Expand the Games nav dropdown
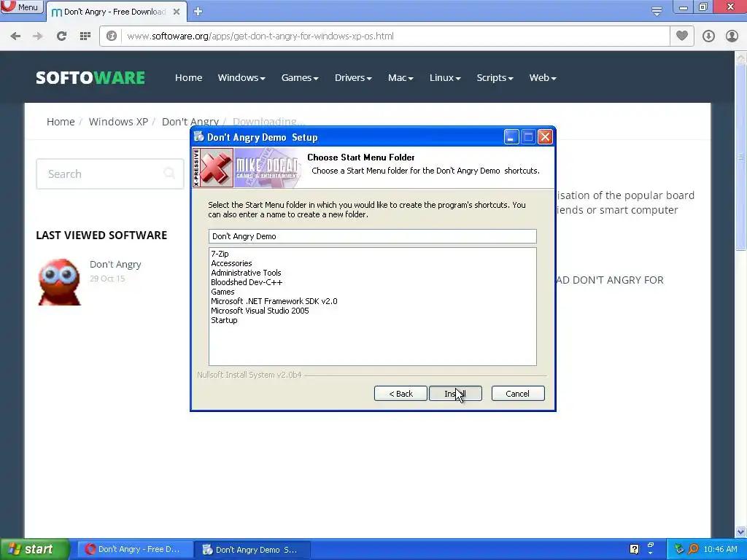Viewport: 747px width, 560px height. pos(300,77)
